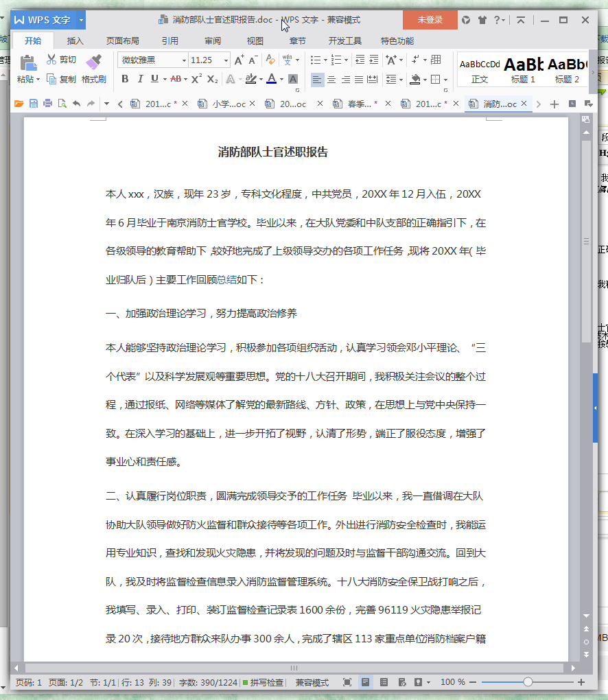Click the 未登录 login button

pos(430,21)
